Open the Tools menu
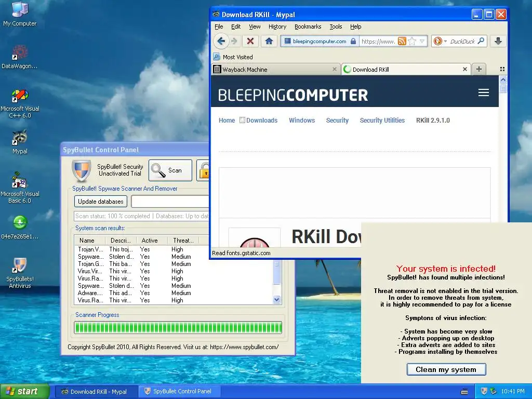This screenshot has width=532, height=399. pyautogui.click(x=336, y=26)
